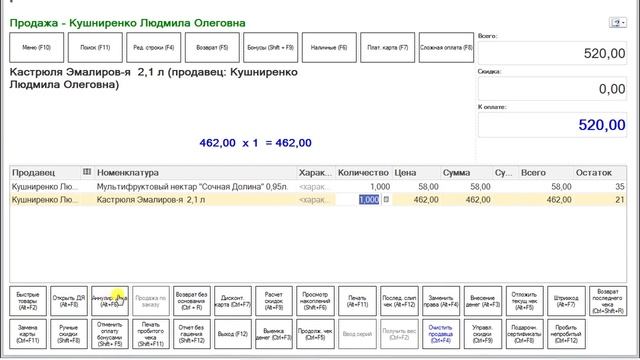Click the Скидка field showing 0,00
This screenshot has height=360, width=640.
[x=552, y=89]
